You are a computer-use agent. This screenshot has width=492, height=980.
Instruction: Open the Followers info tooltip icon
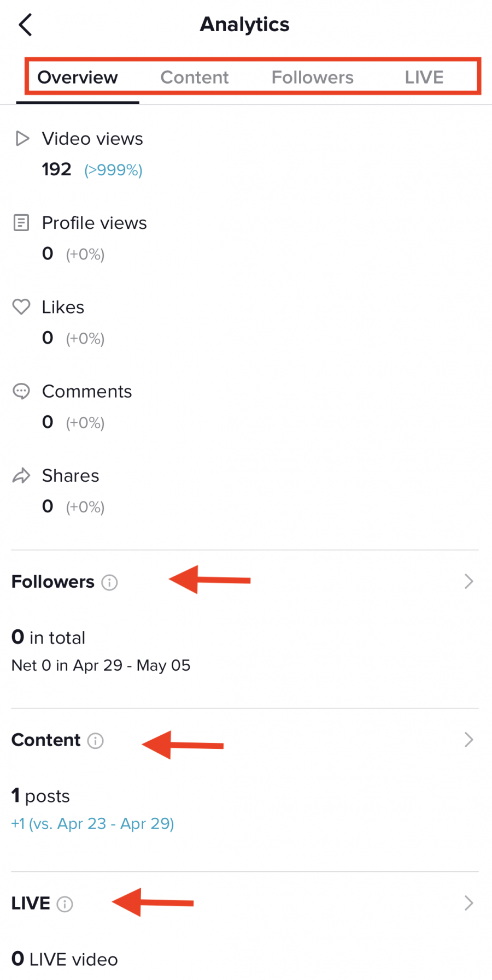click(x=110, y=582)
